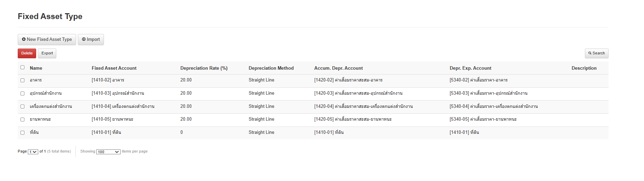
Task: Open the items per page dropdown showing 100
Action: coord(108,152)
